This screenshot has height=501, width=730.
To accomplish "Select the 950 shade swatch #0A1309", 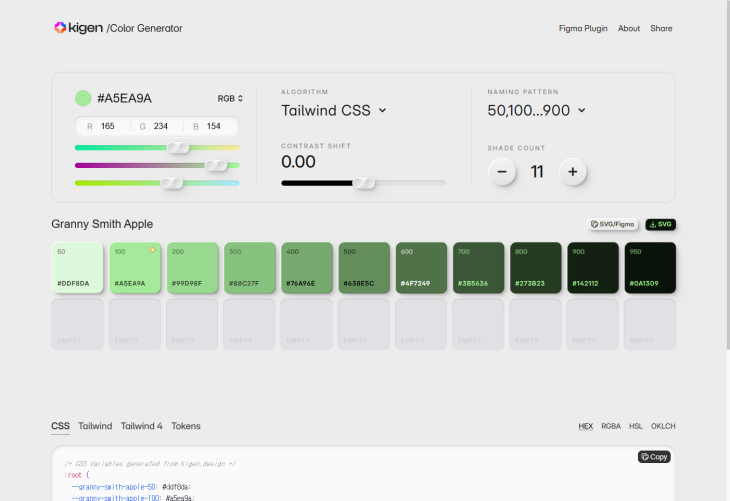I will 650,268.
